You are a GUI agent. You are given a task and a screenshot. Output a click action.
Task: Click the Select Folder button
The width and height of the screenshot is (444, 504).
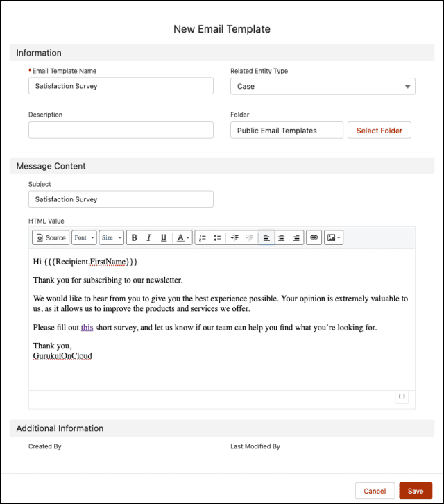tap(379, 131)
